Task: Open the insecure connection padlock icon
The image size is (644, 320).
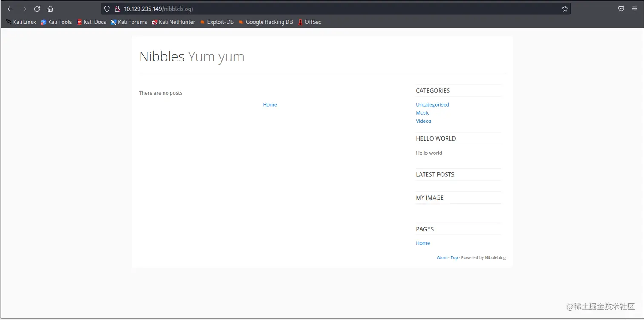Action: tap(117, 9)
